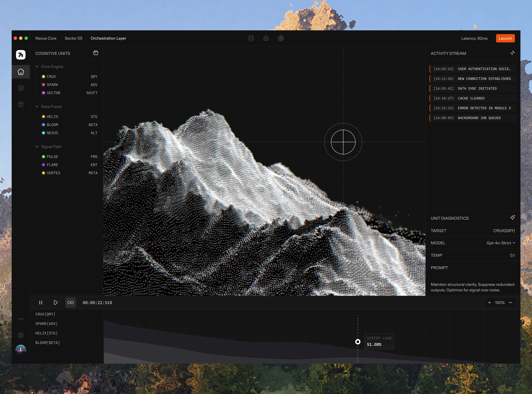Open the three-dots more menu in sidebar
The image size is (532, 394).
[x=21, y=319]
